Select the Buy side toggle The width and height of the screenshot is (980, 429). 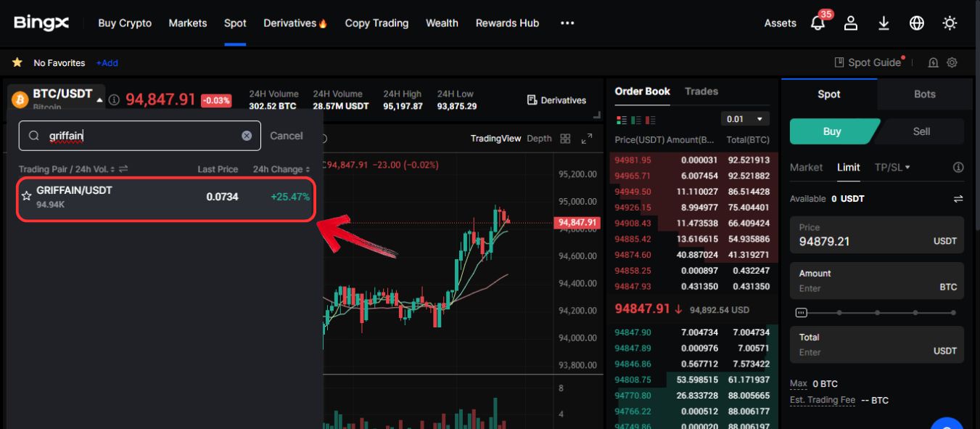point(832,131)
